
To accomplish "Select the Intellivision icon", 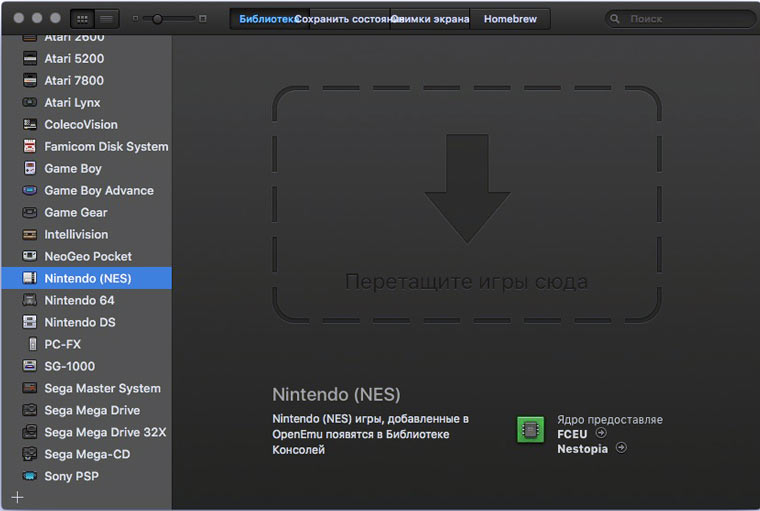I will 30,235.
